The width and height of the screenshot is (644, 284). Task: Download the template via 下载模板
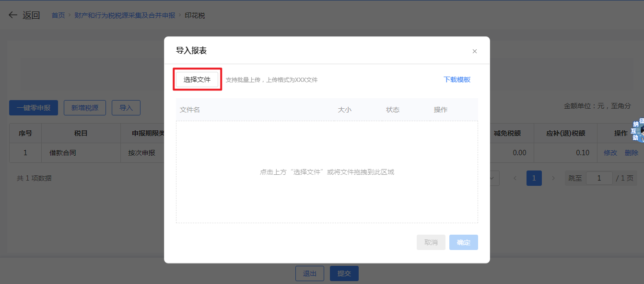pyautogui.click(x=457, y=80)
